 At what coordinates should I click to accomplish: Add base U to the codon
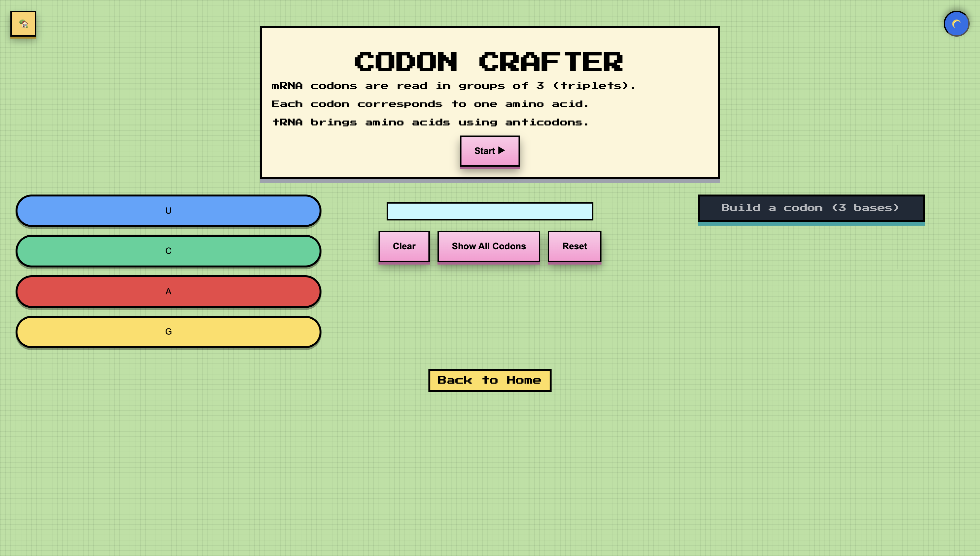(x=168, y=211)
